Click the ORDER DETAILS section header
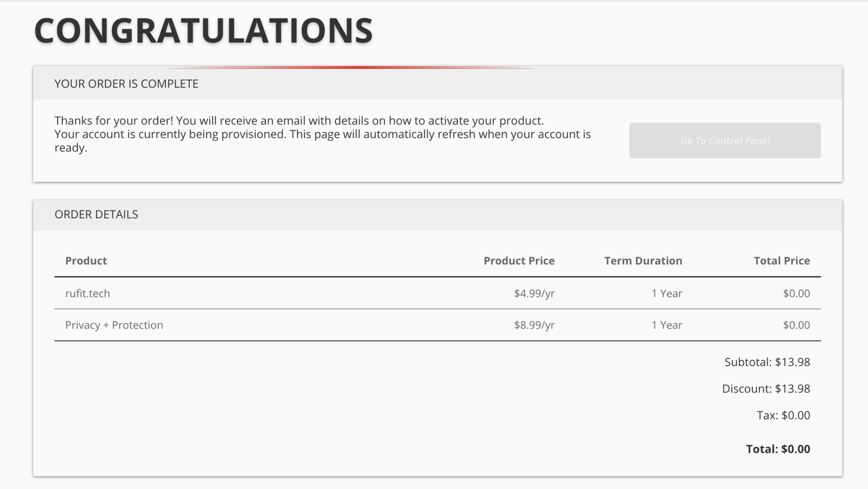Screen dimensions: 868x489 [96, 214]
